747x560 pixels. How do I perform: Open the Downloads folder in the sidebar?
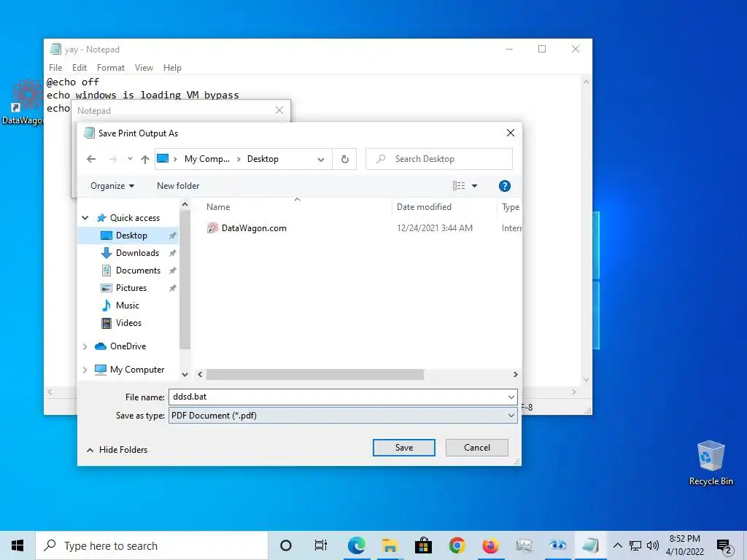(x=137, y=253)
